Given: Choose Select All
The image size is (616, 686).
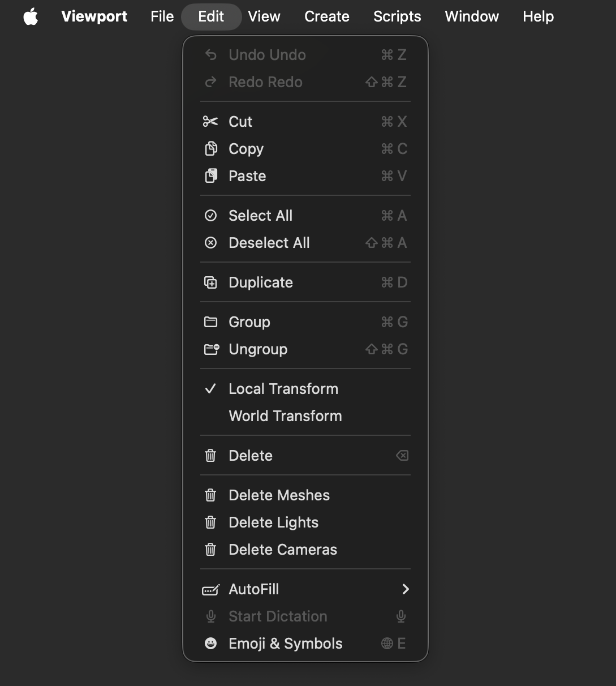Looking at the screenshot, I should [x=305, y=216].
